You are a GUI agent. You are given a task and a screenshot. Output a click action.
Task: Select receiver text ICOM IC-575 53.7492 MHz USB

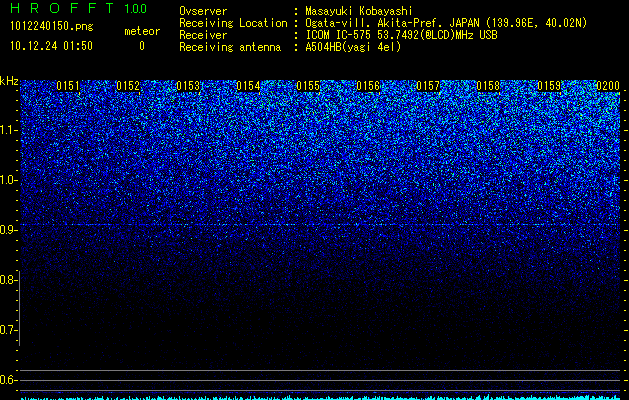(401, 35)
